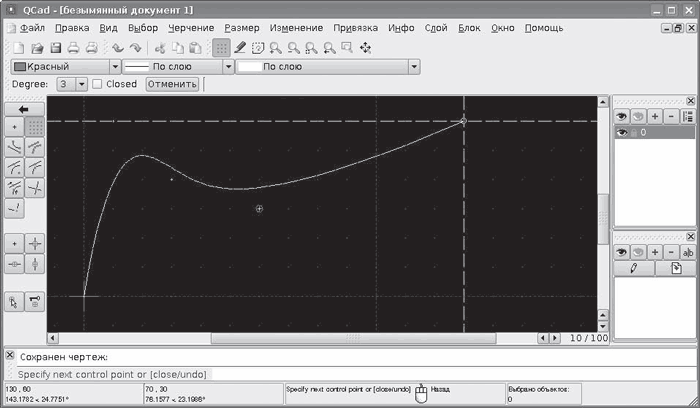
Task: Click the edit block pencil button
Action: click(633, 268)
